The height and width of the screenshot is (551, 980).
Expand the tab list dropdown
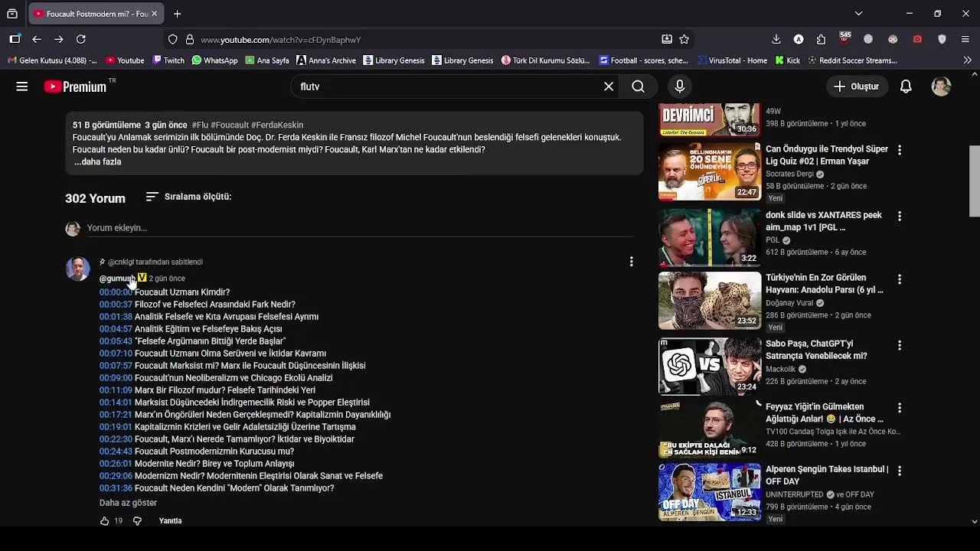pos(858,14)
